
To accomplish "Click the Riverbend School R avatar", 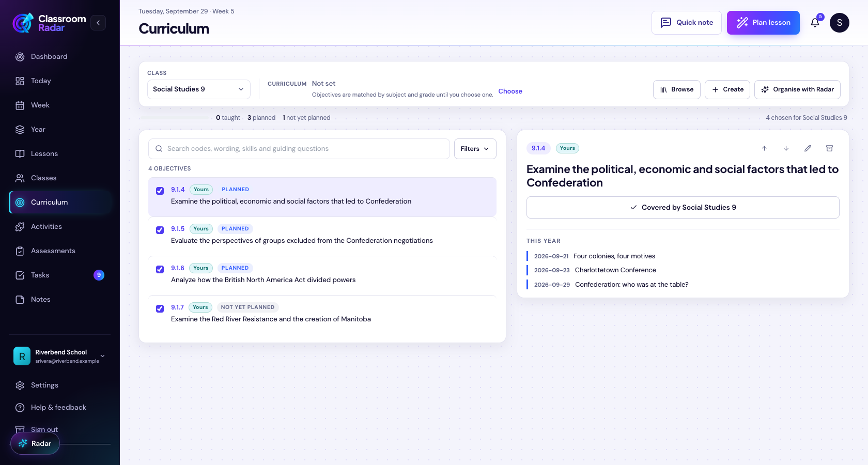I will [22, 356].
